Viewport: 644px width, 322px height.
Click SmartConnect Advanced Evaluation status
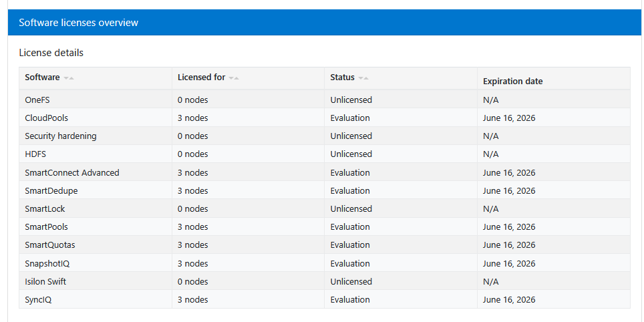click(x=350, y=172)
